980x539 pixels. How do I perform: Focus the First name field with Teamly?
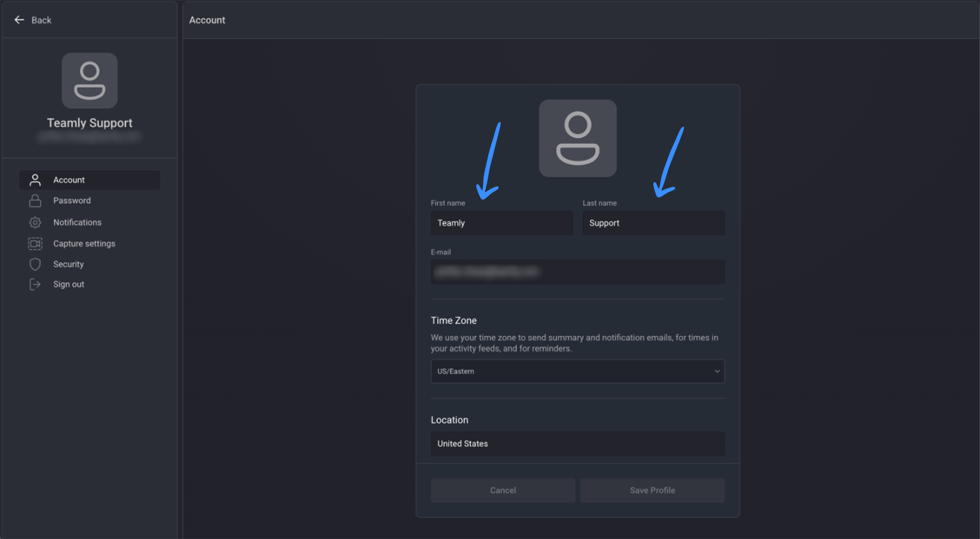pos(502,223)
